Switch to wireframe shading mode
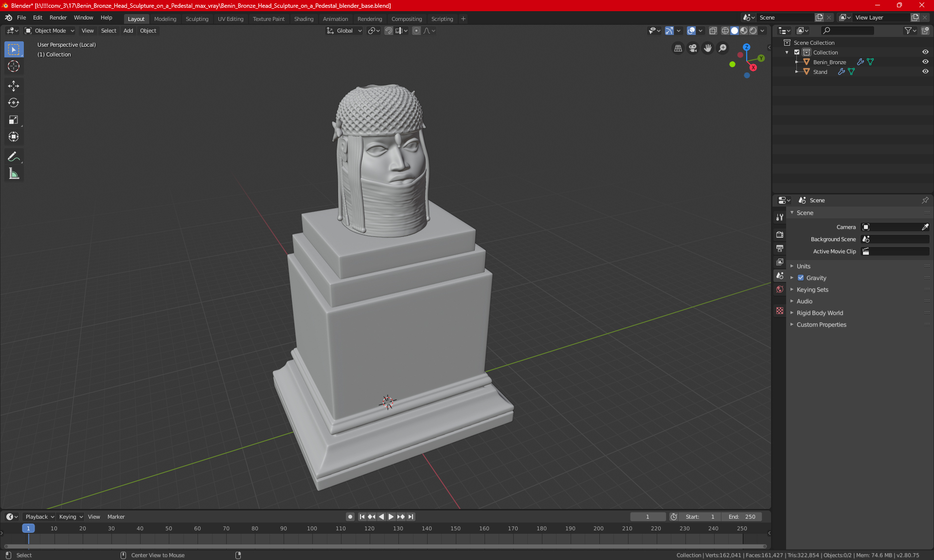Screen dimensions: 934x560 [725, 31]
